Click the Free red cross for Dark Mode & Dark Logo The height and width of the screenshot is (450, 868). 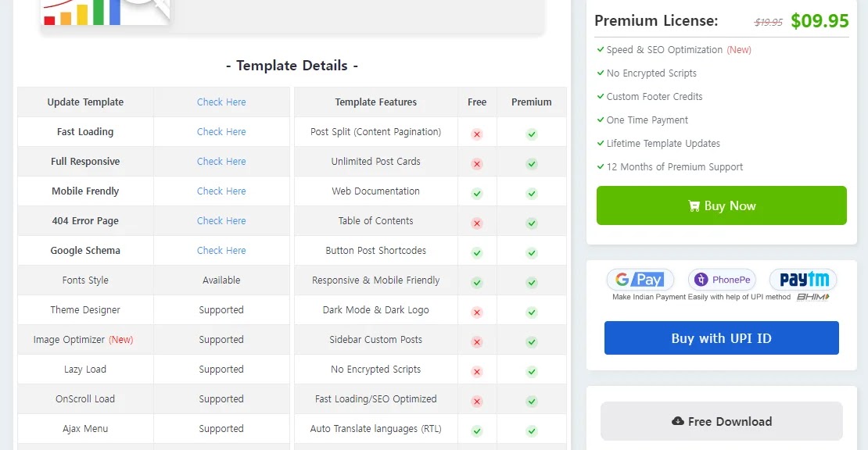[477, 312]
